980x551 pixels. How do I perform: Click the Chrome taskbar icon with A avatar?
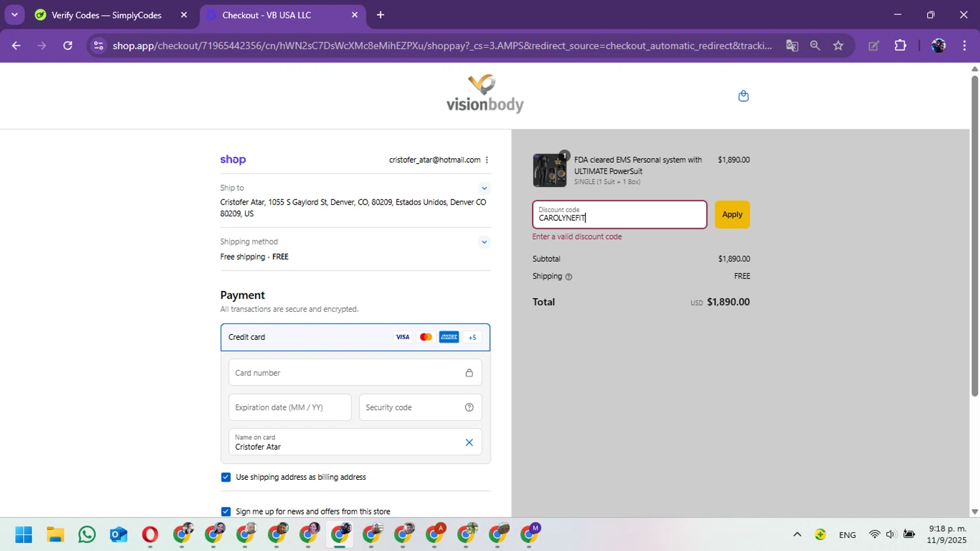pos(435,535)
